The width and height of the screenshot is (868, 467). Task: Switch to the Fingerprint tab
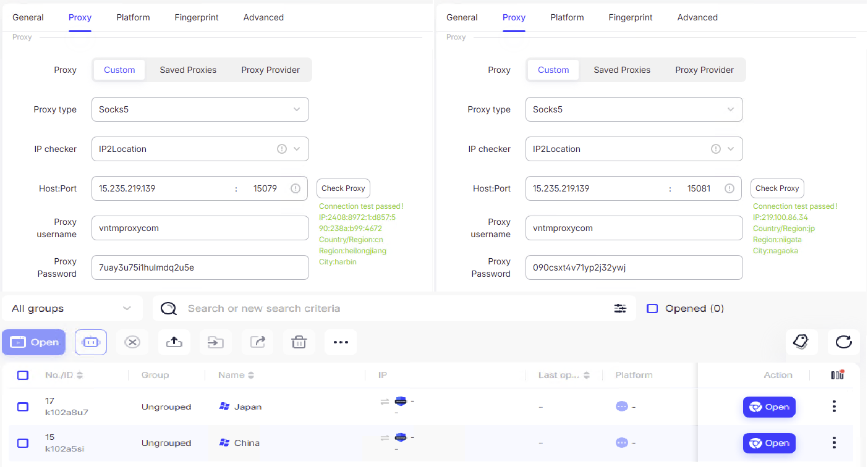(197, 17)
